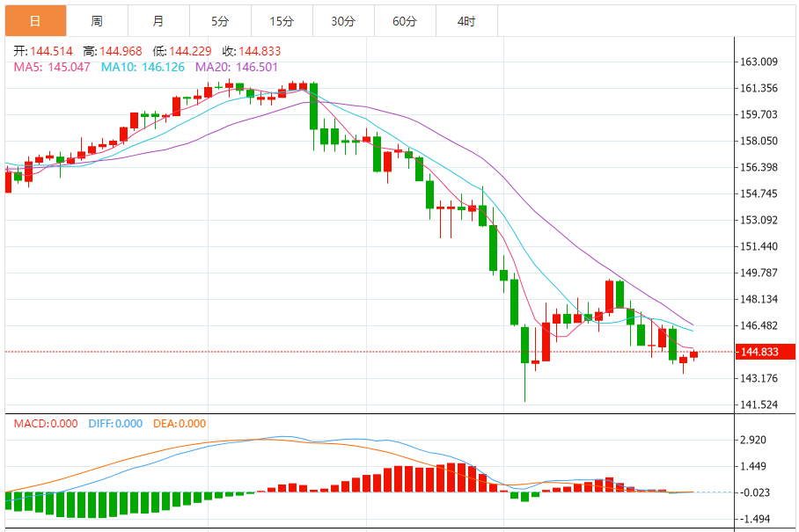Open the 60分 timeframe tab
The image size is (799, 532).
[x=405, y=21]
